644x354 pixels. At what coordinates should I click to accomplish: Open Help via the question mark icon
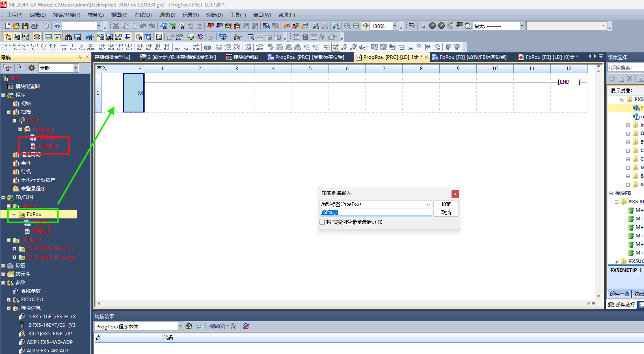57,26
